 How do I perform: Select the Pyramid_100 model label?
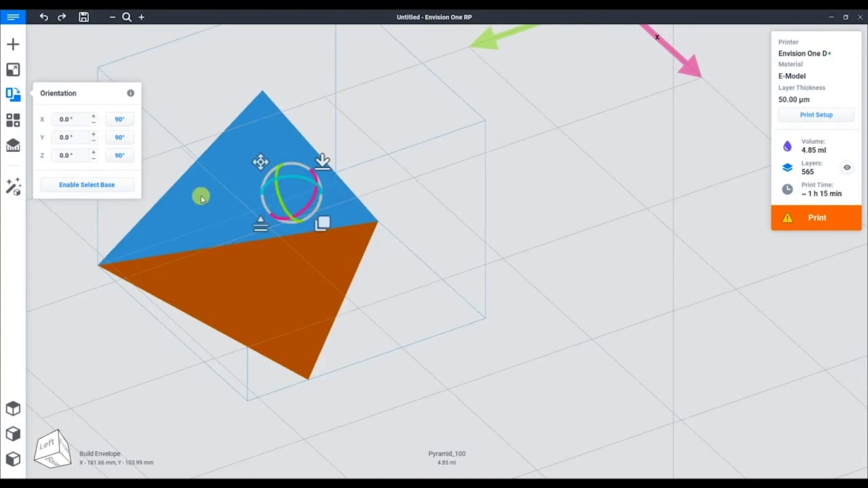click(447, 453)
